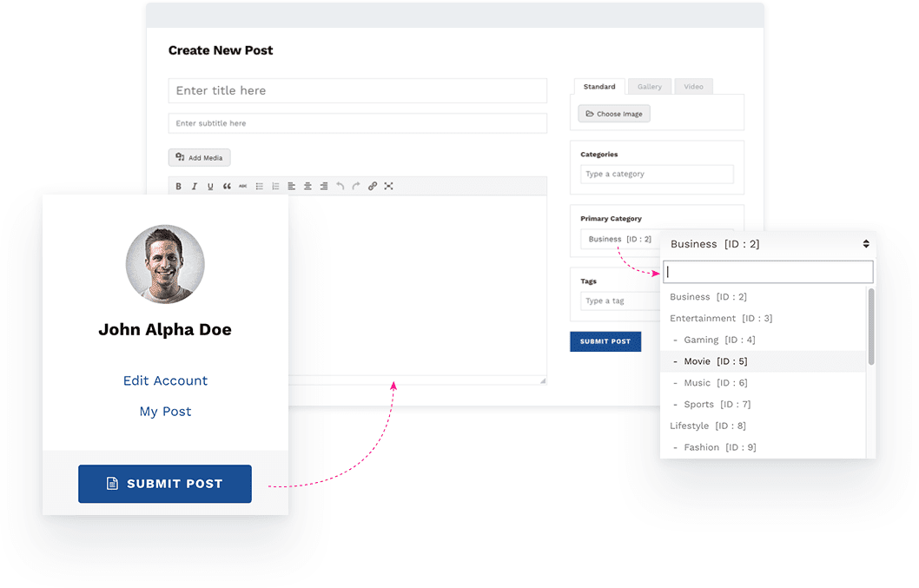This screenshot has height=588, width=919.
Task: Click the large Submit Post profile button
Action: click(165, 484)
